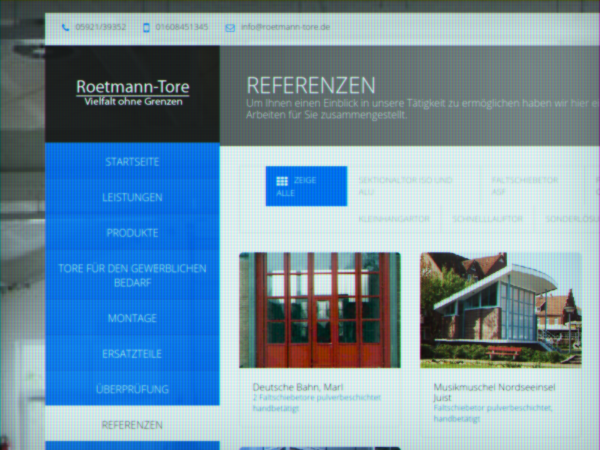Click the Deutsche Bahn, Marl title

298,387
